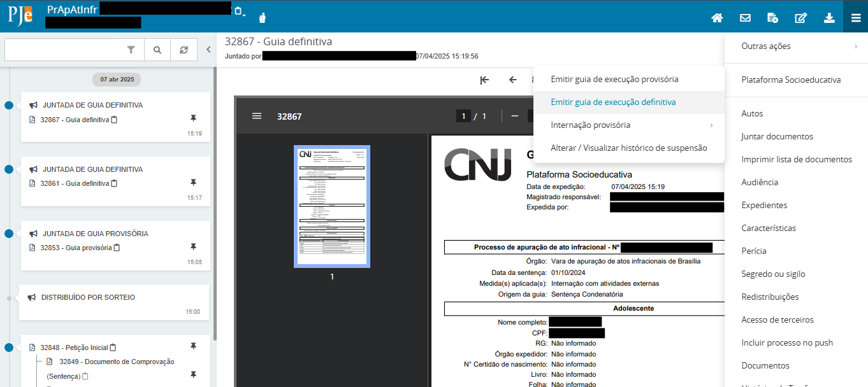Click the download icon in top bar
The height and width of the screenshot is (387, 868).
(829, 18)
